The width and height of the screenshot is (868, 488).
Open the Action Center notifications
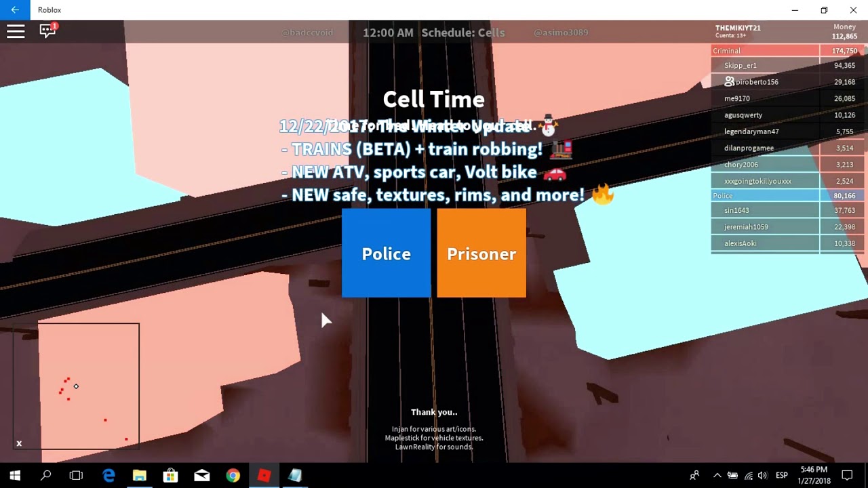pyautogui.click(x=847, y=476)
